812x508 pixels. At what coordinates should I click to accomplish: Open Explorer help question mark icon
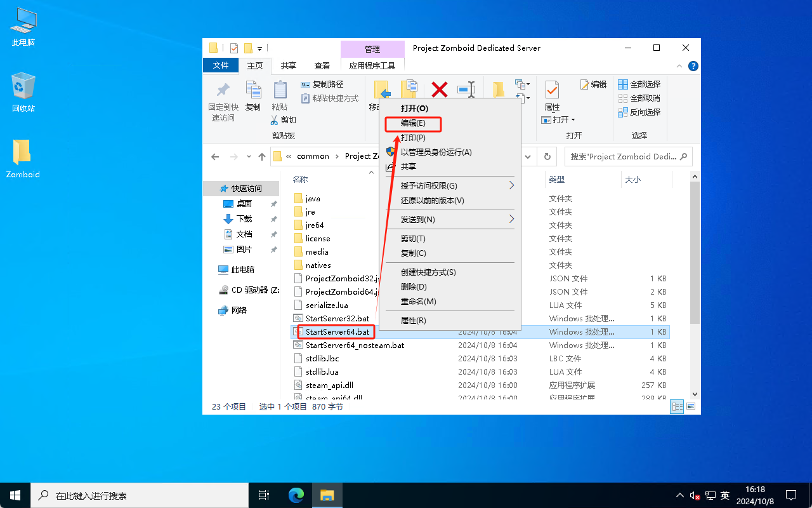(x=693, y=65)
